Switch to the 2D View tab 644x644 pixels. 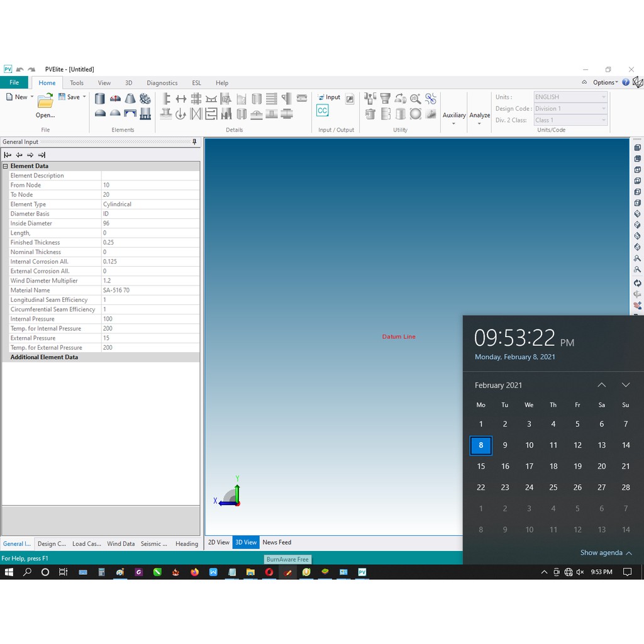tap(219, 542)
